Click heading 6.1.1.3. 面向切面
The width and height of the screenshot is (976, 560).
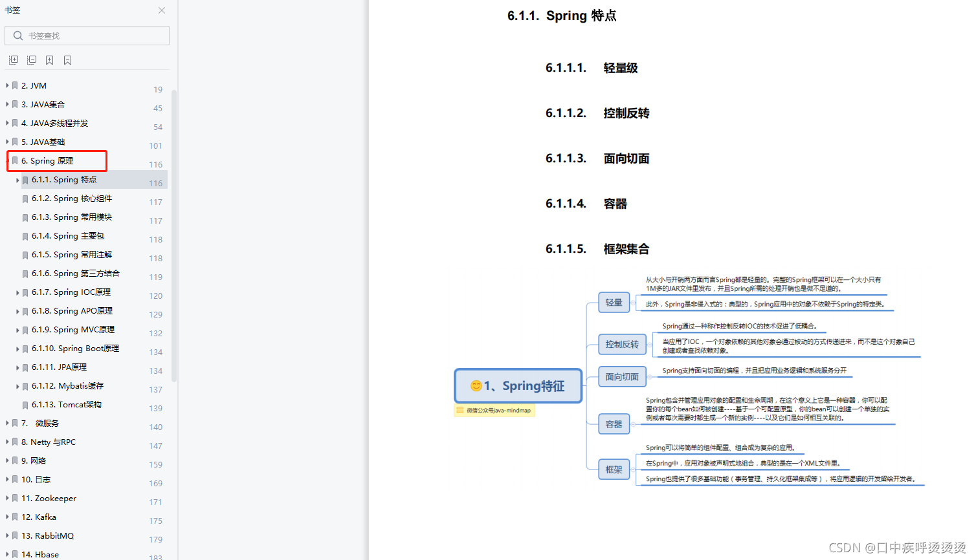coord(597,158)
